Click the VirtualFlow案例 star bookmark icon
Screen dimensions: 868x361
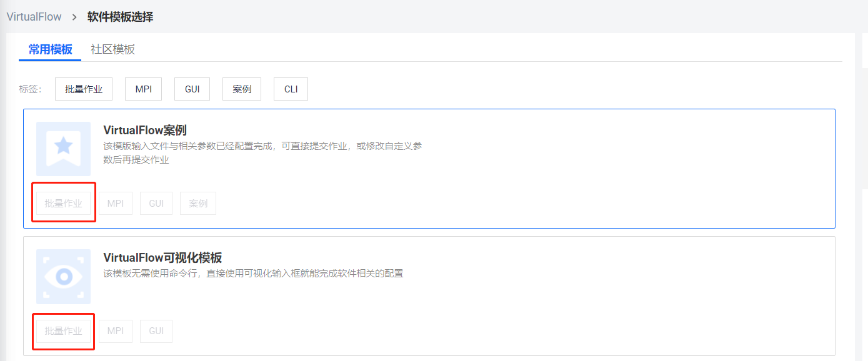[x=63, y=149]
